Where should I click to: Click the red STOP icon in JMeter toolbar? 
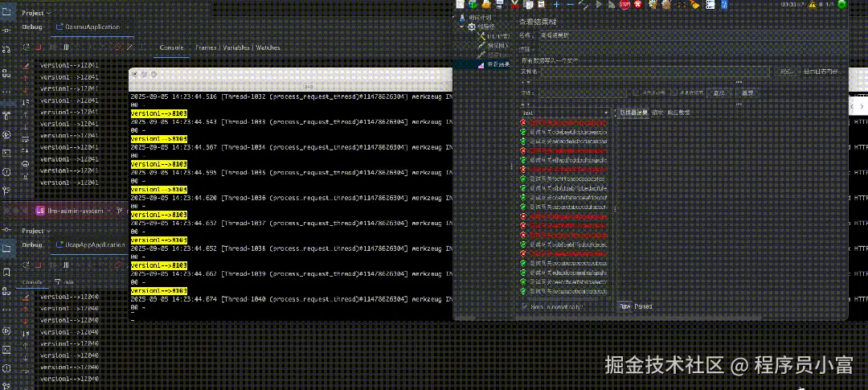[x=625, y=5]
